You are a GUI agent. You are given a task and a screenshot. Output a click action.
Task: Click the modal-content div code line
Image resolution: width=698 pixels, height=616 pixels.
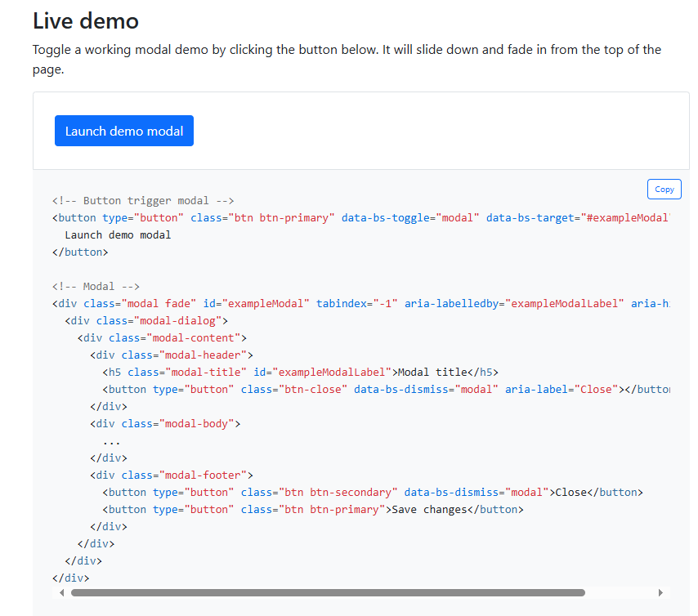(x=162, y=338)
